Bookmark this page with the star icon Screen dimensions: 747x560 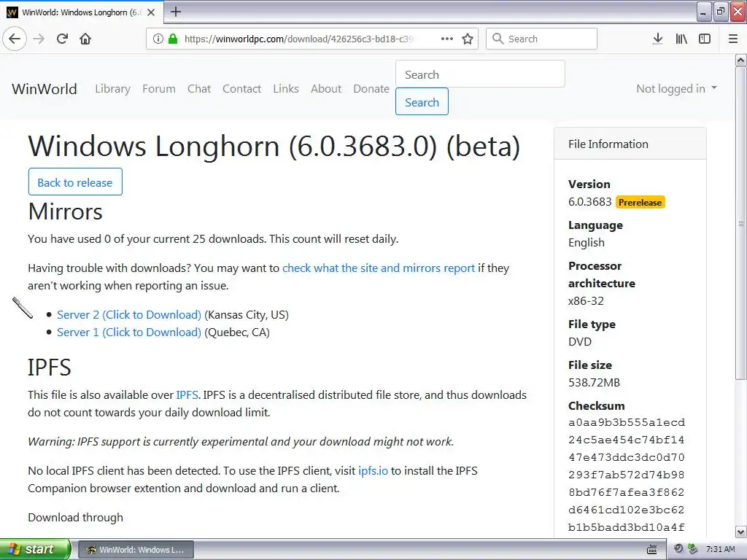click(468, 39)
